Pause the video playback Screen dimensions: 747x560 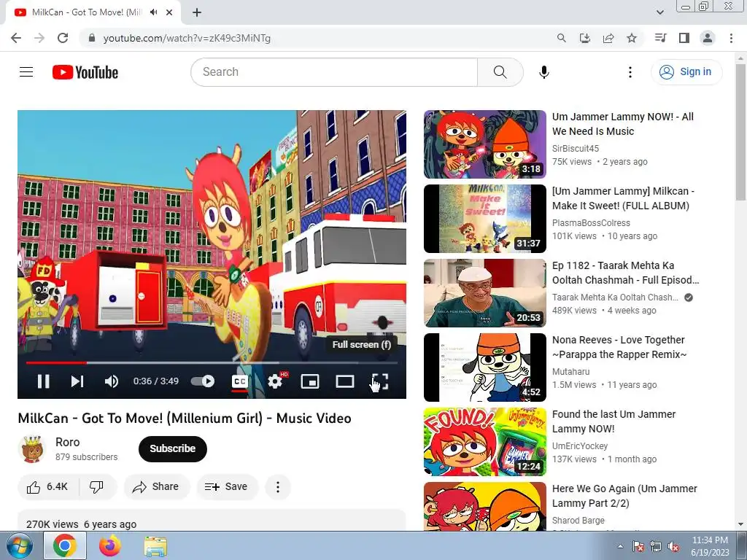click(43, 381)
